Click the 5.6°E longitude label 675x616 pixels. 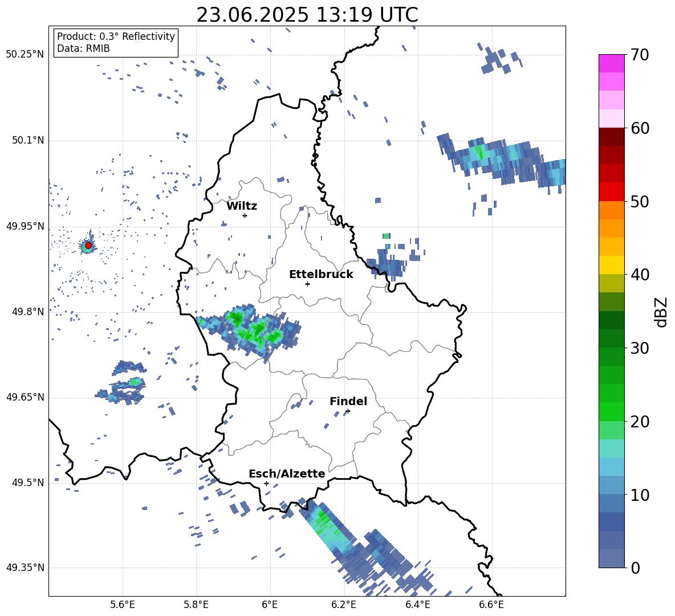[122, 605]
